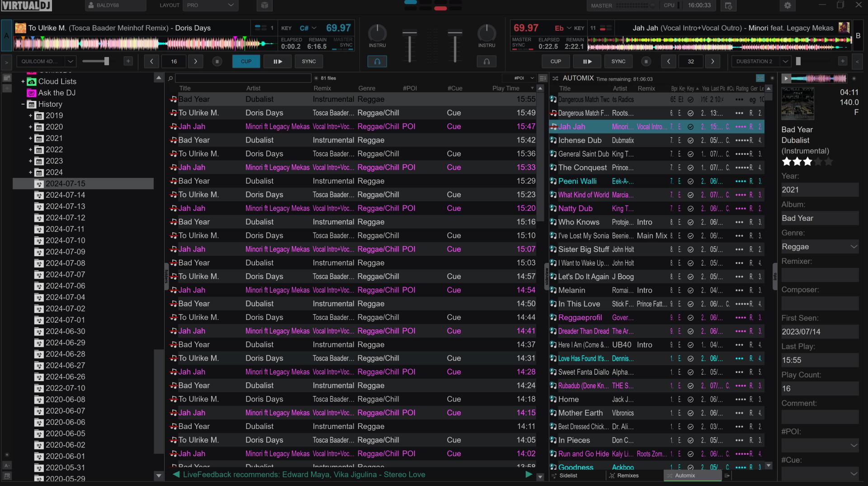Viewport: 868px width, 486px height.
Task: Expand the deck A side panel arrow
Action: (x=6, y=62)
